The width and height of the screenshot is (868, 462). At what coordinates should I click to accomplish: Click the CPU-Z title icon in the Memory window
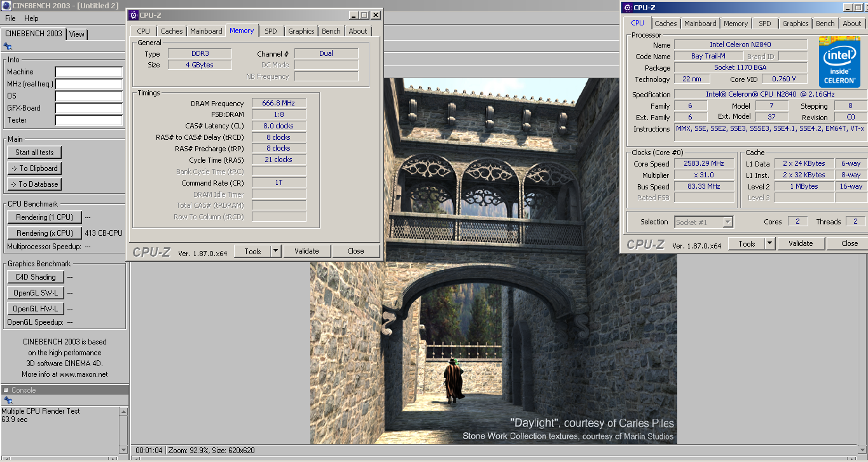pos(133,15)
